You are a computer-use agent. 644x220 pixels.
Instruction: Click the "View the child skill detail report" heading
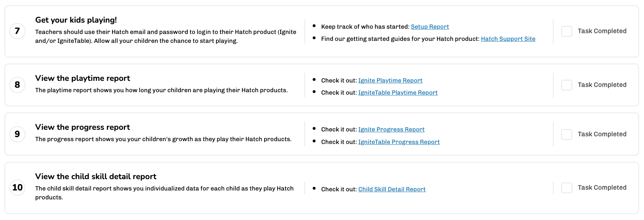pyautogui.click(x=96, y=176)
